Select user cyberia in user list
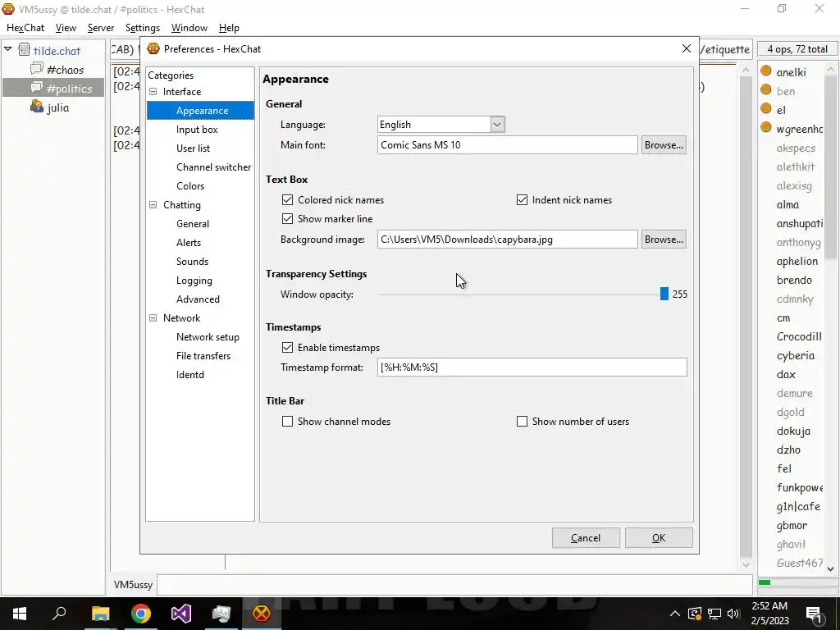Screen dimensions: 840x630 [x=796, y=356]
